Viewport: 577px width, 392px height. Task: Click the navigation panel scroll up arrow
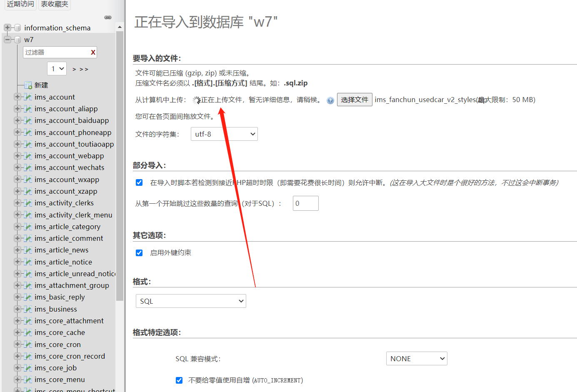pos(120,27)
